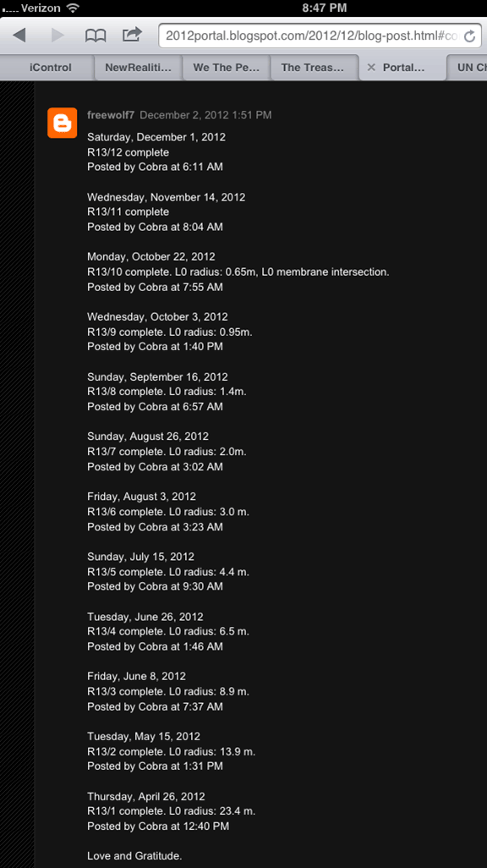Tap the share action icon
The width and height of the screenshot is (487, 868).
(132, 35)
